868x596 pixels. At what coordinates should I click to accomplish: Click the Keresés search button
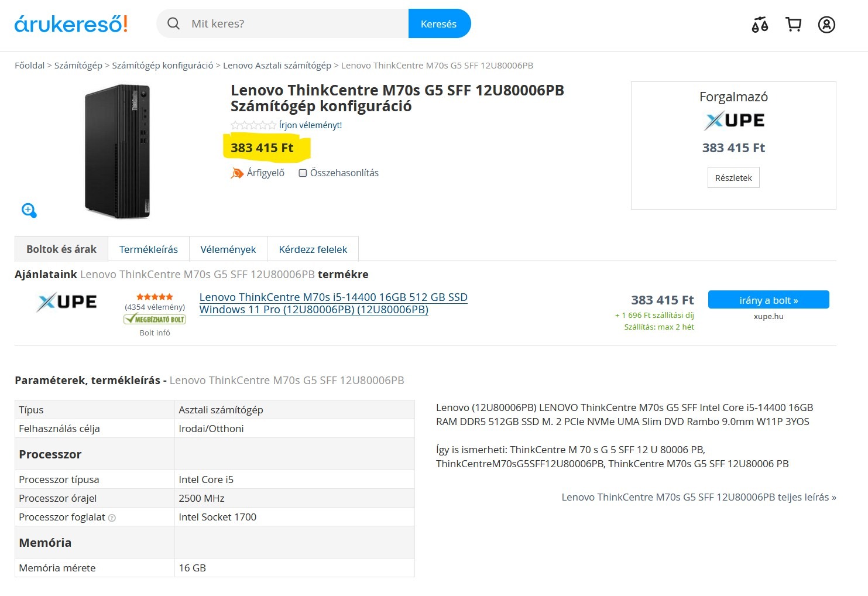(439, 23)
